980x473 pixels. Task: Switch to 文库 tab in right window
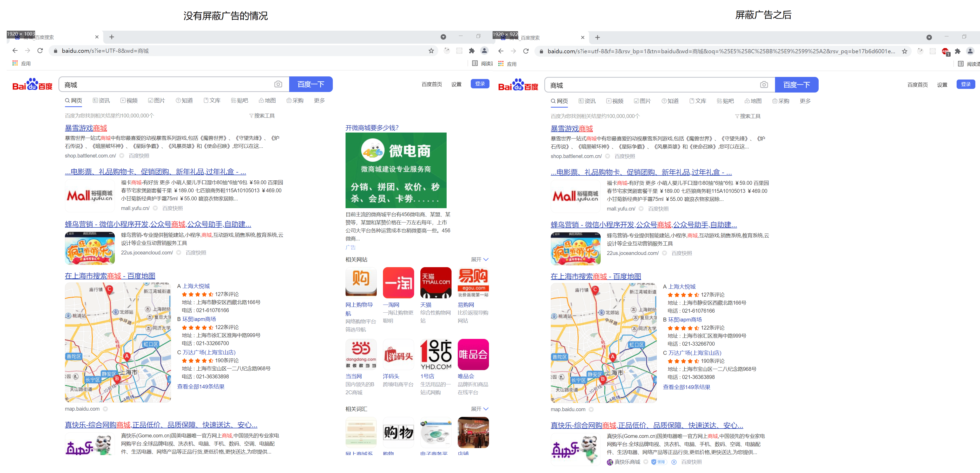pyautogui.click(x=698, y=101)
